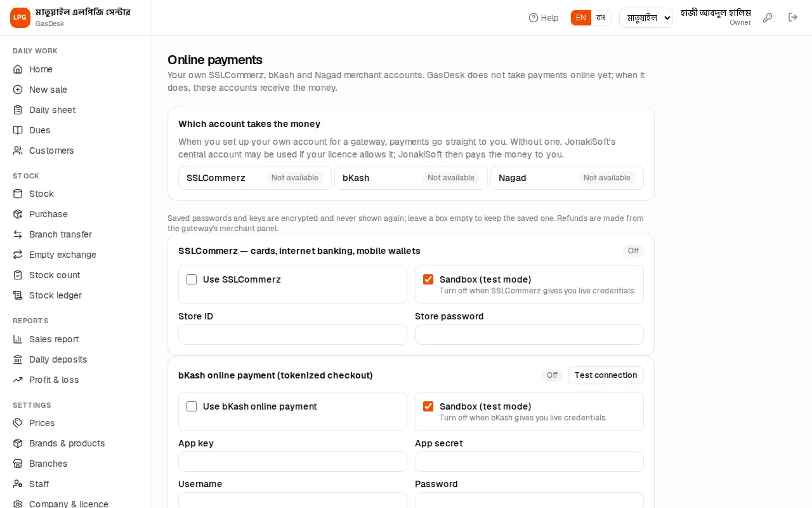The image size is (812, 508).
Task: Click the Nagad Not available badge
Action: point(607,178)
